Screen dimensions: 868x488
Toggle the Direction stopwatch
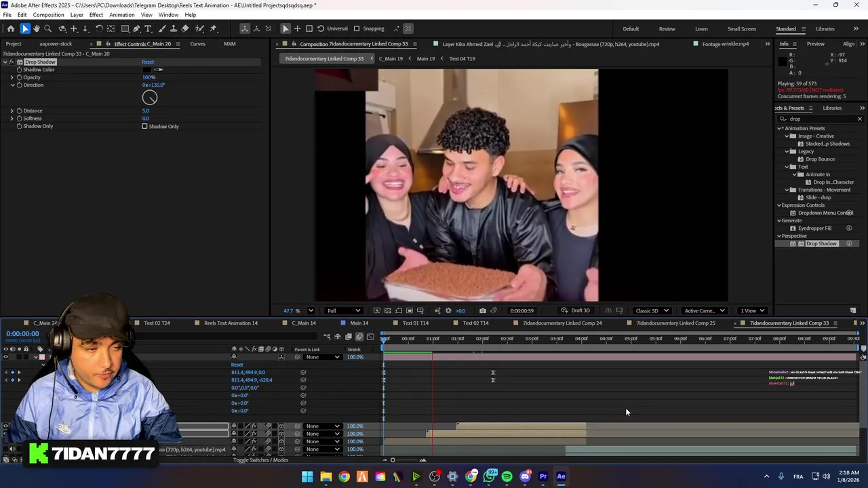click(x=19, y=85)
